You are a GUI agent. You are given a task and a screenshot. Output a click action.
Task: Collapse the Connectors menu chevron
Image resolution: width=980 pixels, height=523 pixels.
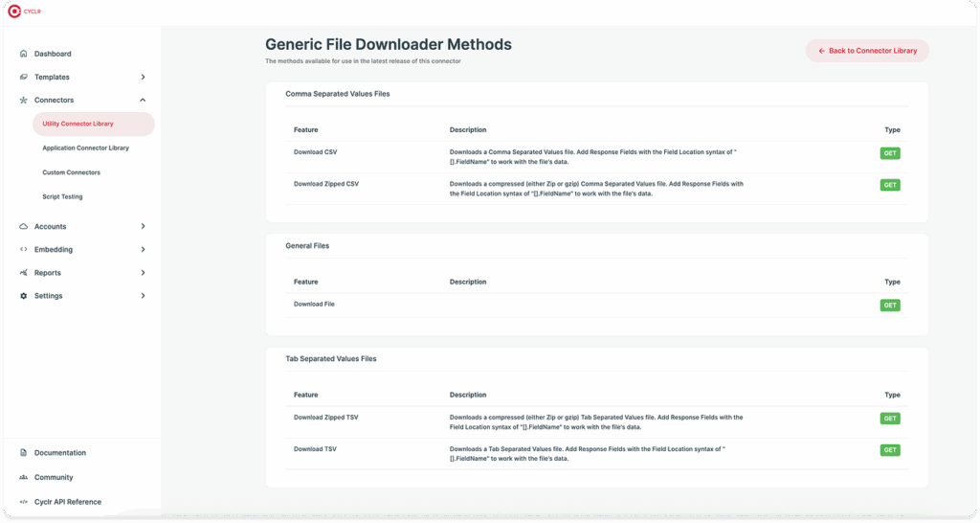click(x=144, y=100)
